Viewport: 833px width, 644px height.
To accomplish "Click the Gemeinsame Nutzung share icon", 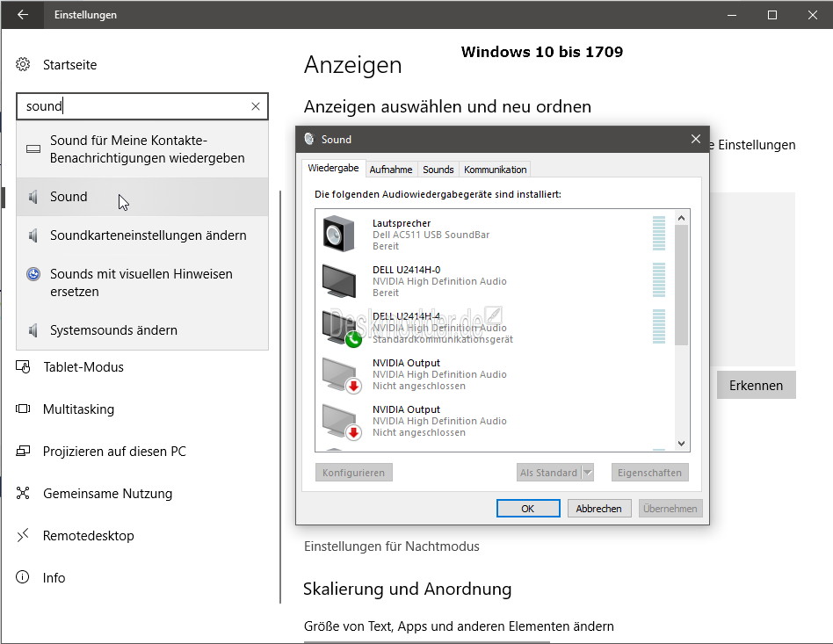I will pos(23,493).
